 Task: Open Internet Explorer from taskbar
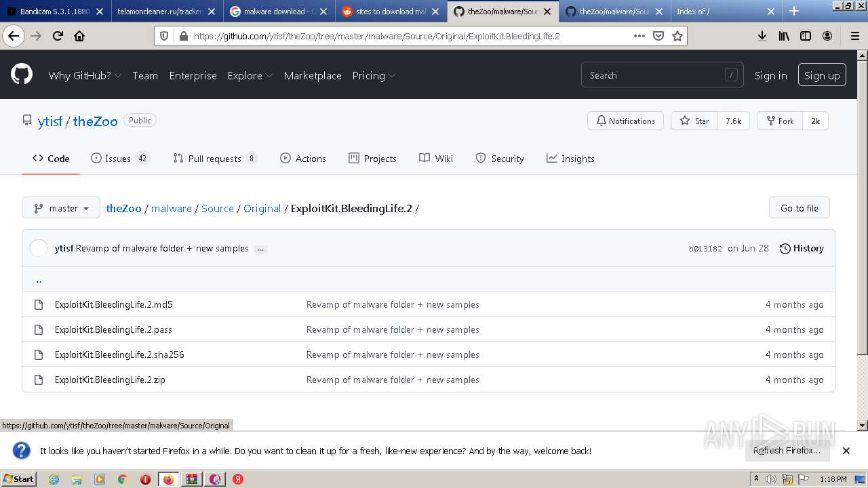pos(54,479)
